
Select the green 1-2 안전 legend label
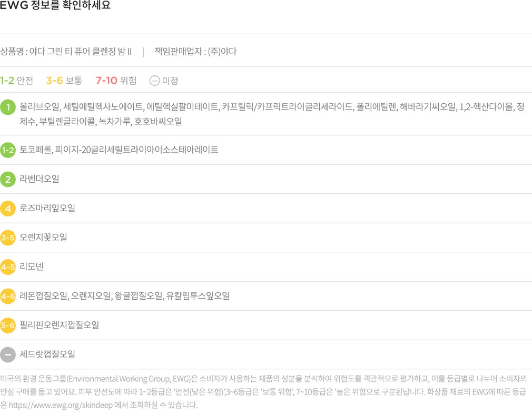(17, 81)
